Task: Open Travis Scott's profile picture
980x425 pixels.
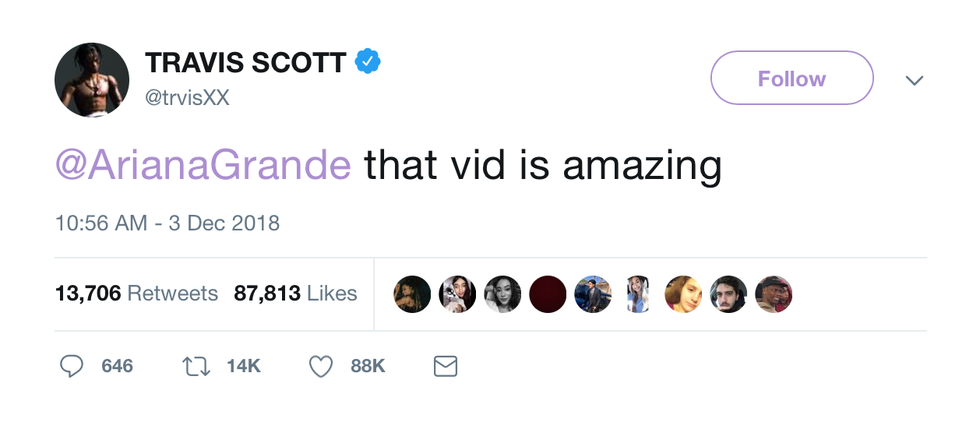Action: (91, 80)
